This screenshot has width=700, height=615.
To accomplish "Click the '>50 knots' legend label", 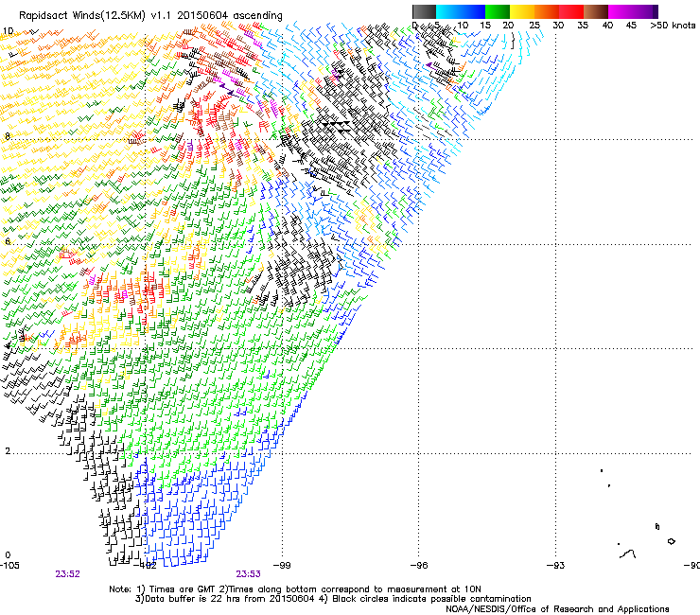I will 673,26.
